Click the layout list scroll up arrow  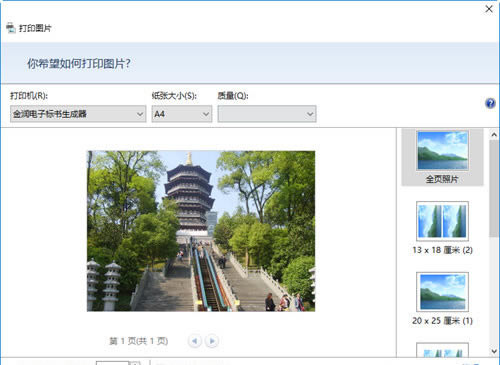click(x=494, y=135)
